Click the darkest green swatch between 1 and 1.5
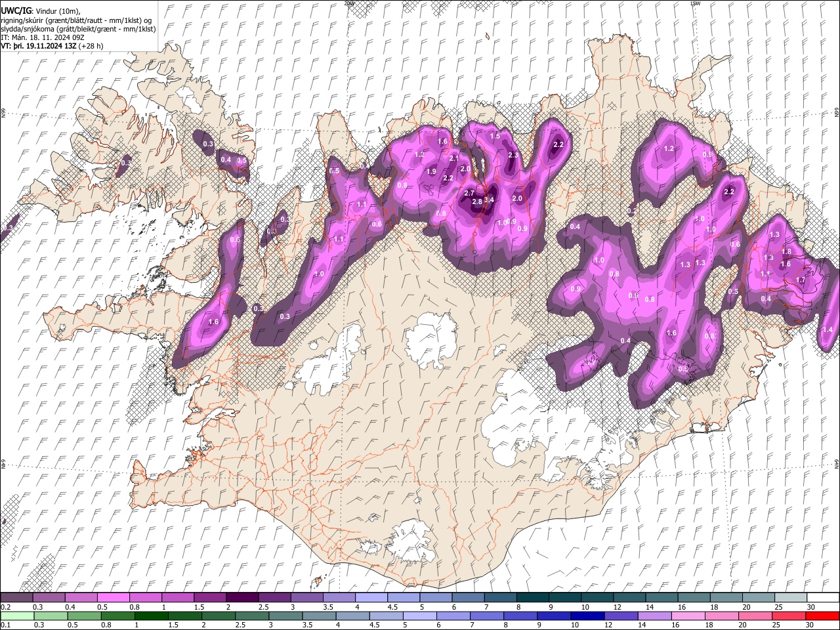 [x=151, y=616]
